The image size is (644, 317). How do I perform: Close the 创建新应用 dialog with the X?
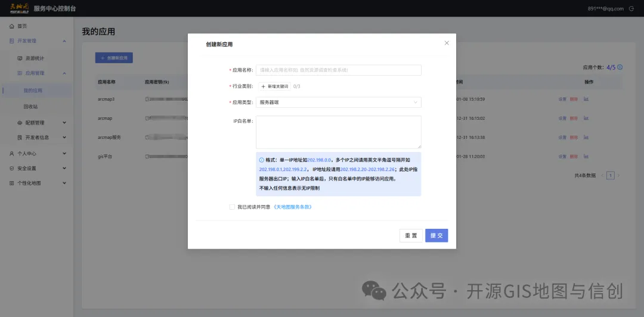447,43
